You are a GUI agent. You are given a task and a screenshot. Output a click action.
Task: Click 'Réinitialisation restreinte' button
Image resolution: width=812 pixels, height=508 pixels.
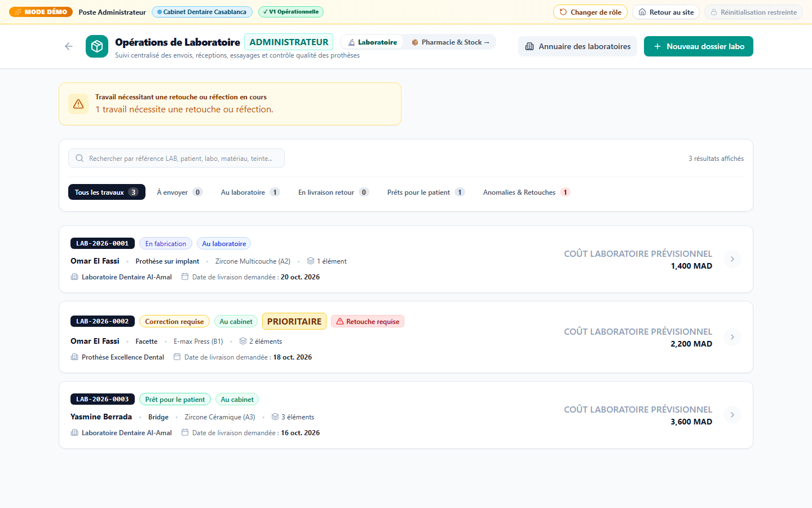pyautogui.click(x=753, y=12)
